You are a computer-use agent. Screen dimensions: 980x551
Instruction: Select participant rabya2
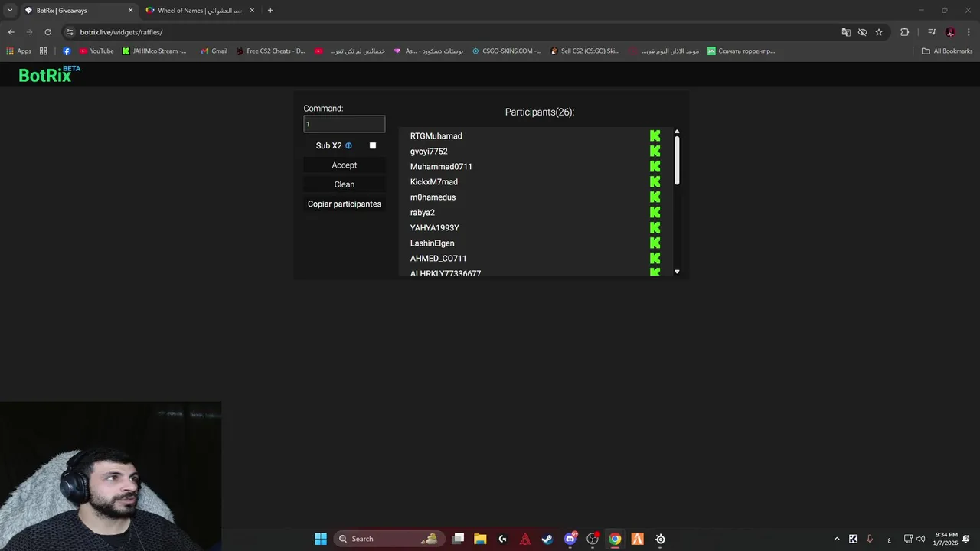point(423,213)
